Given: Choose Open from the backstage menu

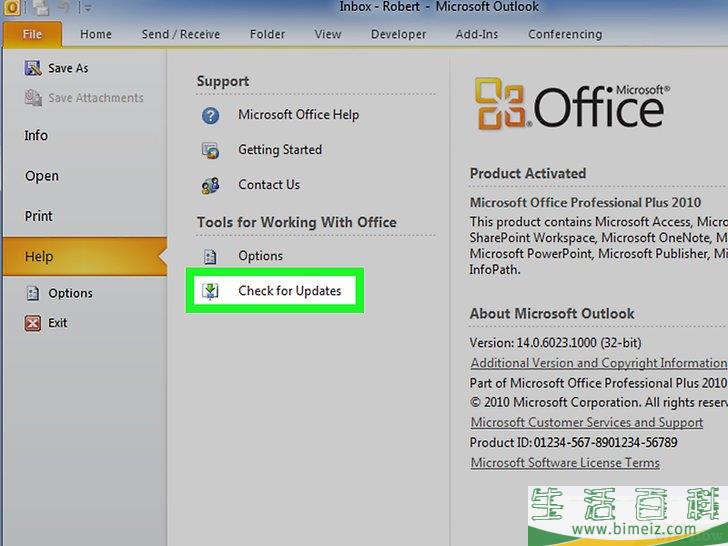Looking at the screenshot, I should coord(42,176).
